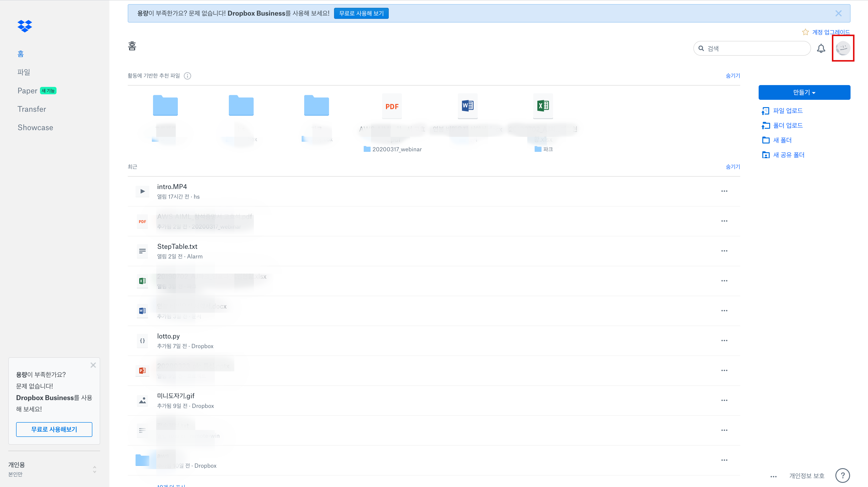Dismiss the top Dropbox Business banner
The width and height of the screenshot is (868, 487).
[838, 14]
